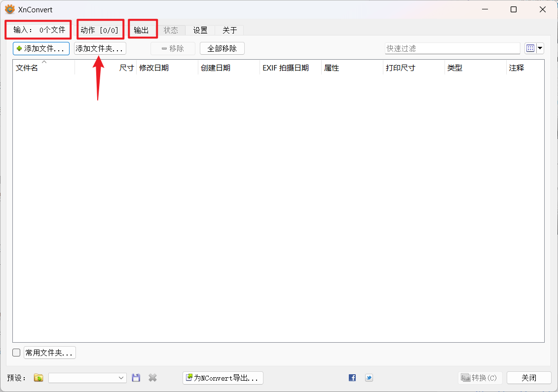Sort by the 类型 column header

click(476, 68)
